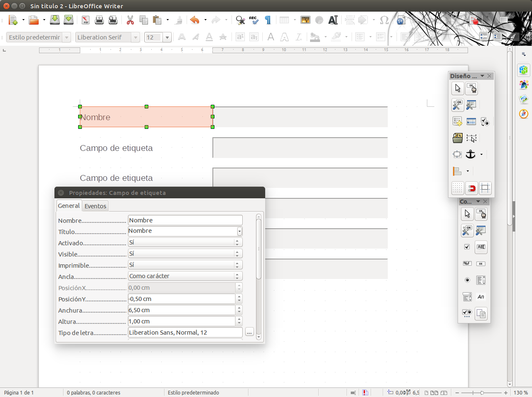Click the Cut scissors icon

coord(130,20)
